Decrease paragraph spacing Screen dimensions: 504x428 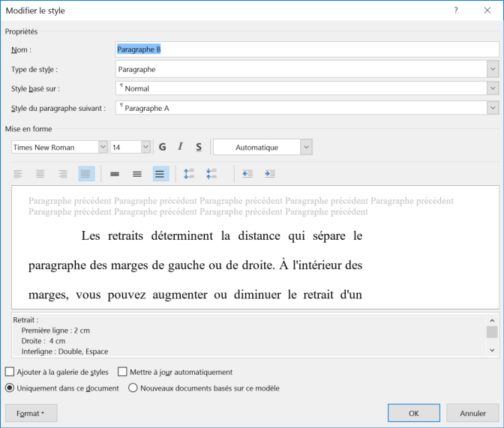pyautogui.click(x=211, y=174)
